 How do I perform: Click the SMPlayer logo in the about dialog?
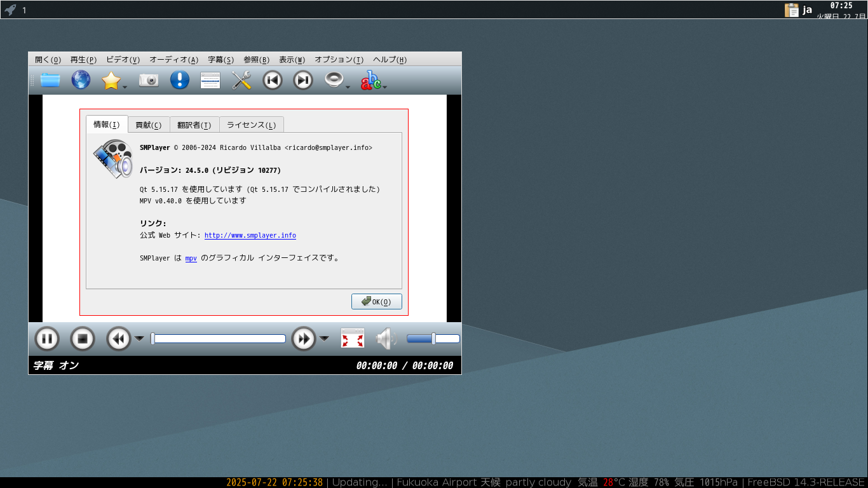click(x=113, y=159)
